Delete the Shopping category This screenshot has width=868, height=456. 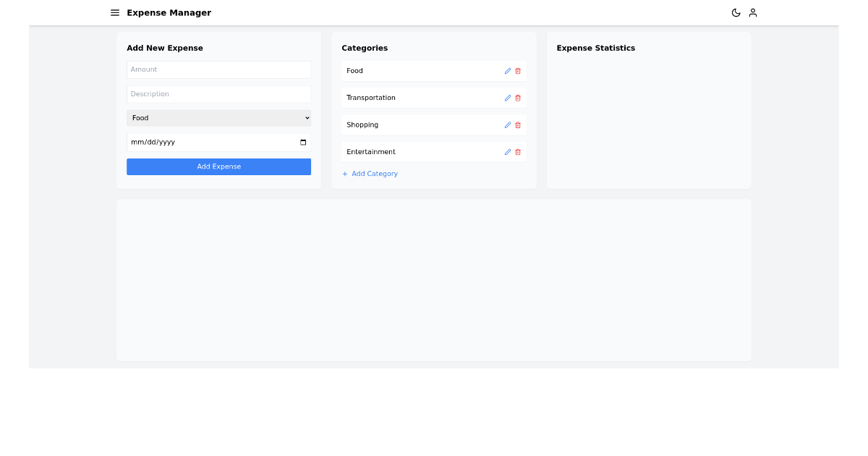(518, 124)
